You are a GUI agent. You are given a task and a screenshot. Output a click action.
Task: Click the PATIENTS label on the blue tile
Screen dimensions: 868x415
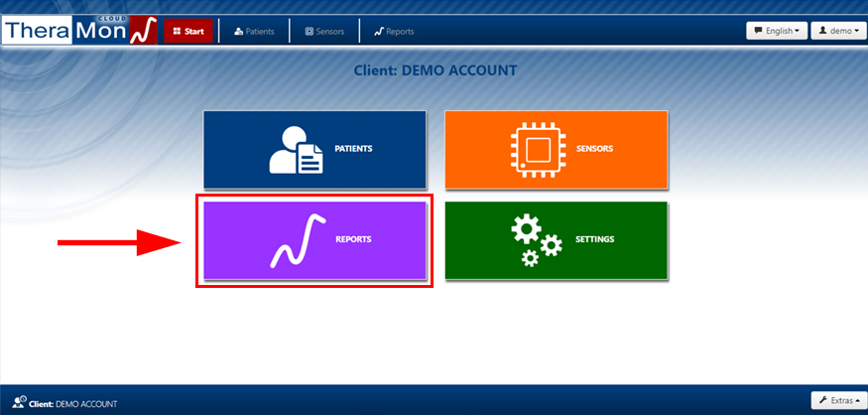click(353, 149)
